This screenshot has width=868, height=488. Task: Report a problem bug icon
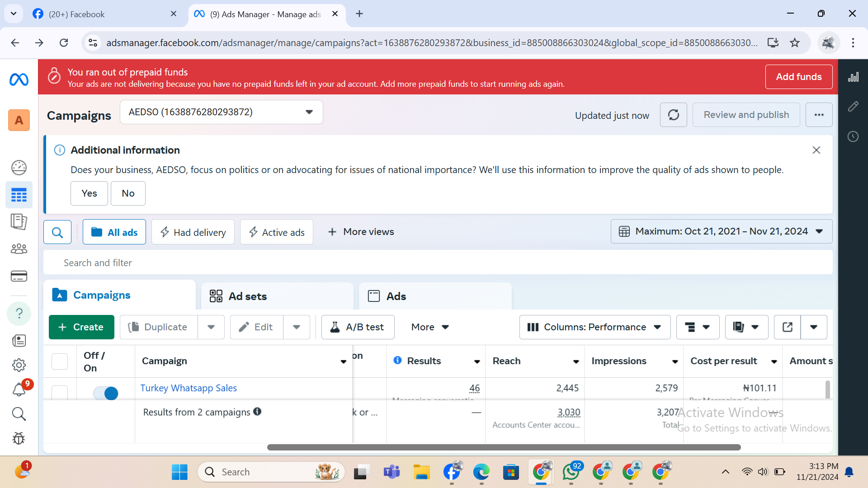coord(19,438)
